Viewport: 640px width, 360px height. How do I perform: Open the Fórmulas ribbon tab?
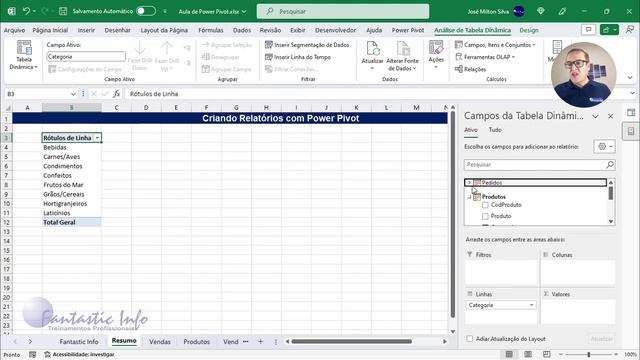tap(211, 30)
